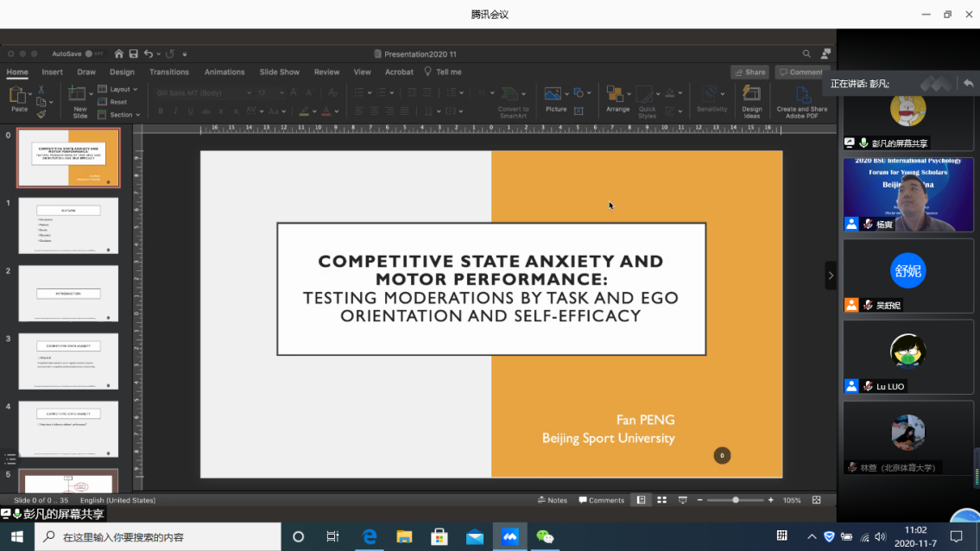Click the Redo icon in title bar
The width and height of the screenshot is (980, 551).
(170, 54)
